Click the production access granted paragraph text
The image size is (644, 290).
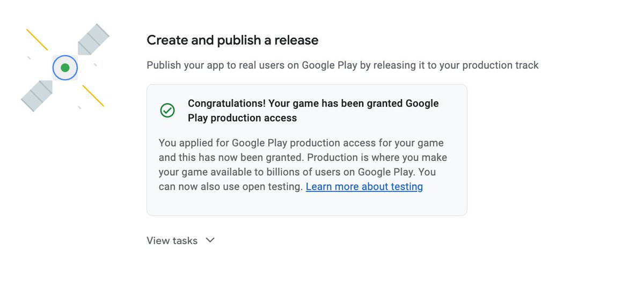point(303,165)
